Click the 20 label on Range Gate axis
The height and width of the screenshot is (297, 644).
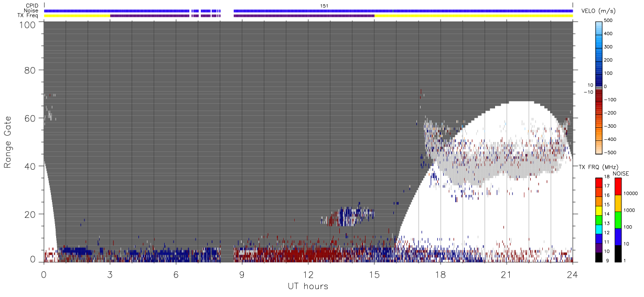pos(30,214)
